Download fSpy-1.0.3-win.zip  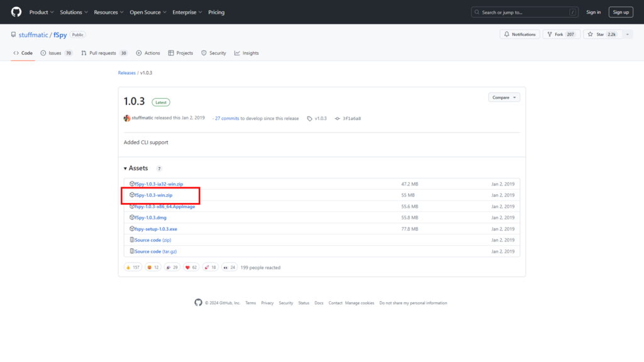(x=154, y=195)
